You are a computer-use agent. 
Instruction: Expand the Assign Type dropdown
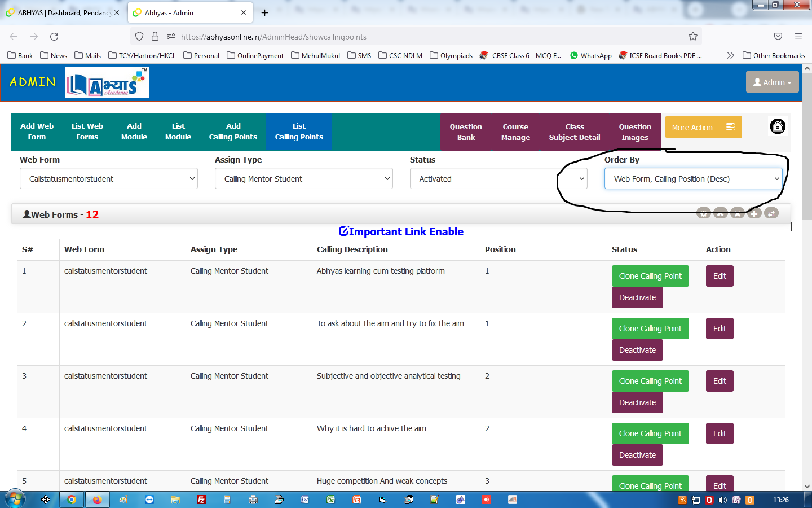point(303,179)
